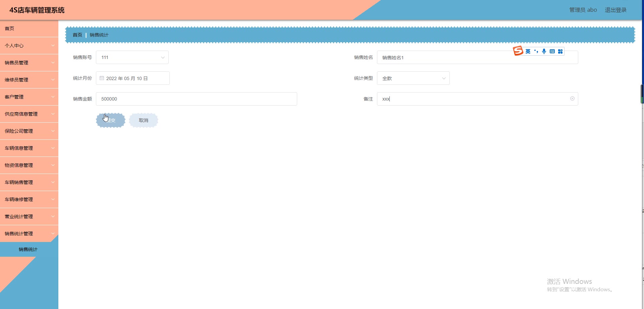Open the 统计类型 dropdown showing 全款

click(x=413, y=78)
